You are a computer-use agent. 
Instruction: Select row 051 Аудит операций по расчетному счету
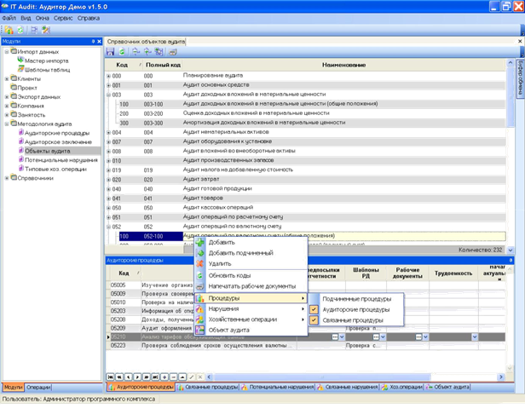coord(305,217)
